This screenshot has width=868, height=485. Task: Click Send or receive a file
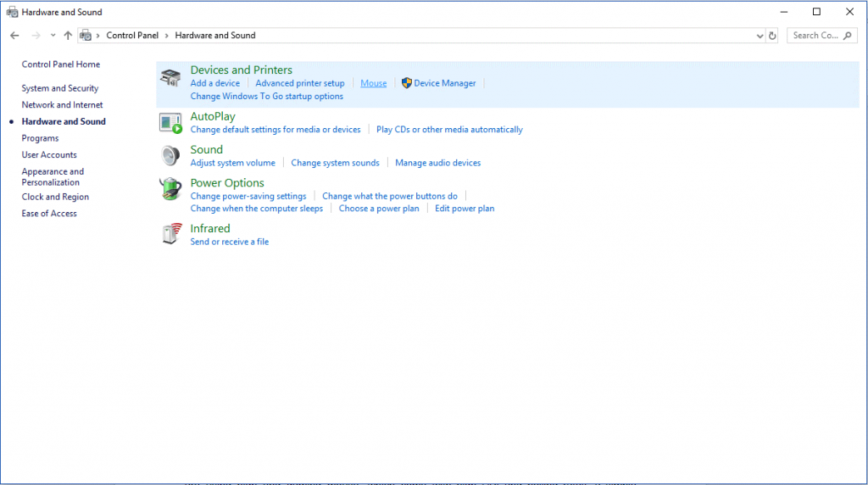(x=230, y=242)
